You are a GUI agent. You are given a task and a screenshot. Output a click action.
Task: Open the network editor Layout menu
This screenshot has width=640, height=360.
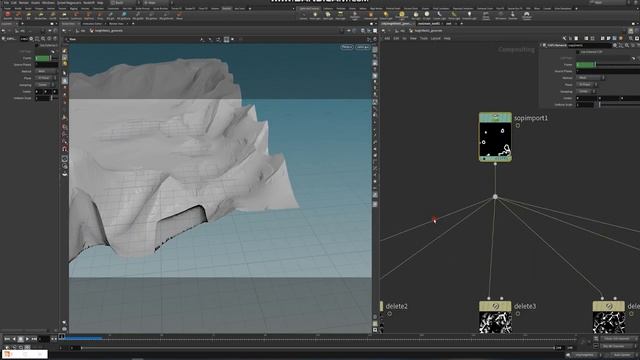pos(436,38)
